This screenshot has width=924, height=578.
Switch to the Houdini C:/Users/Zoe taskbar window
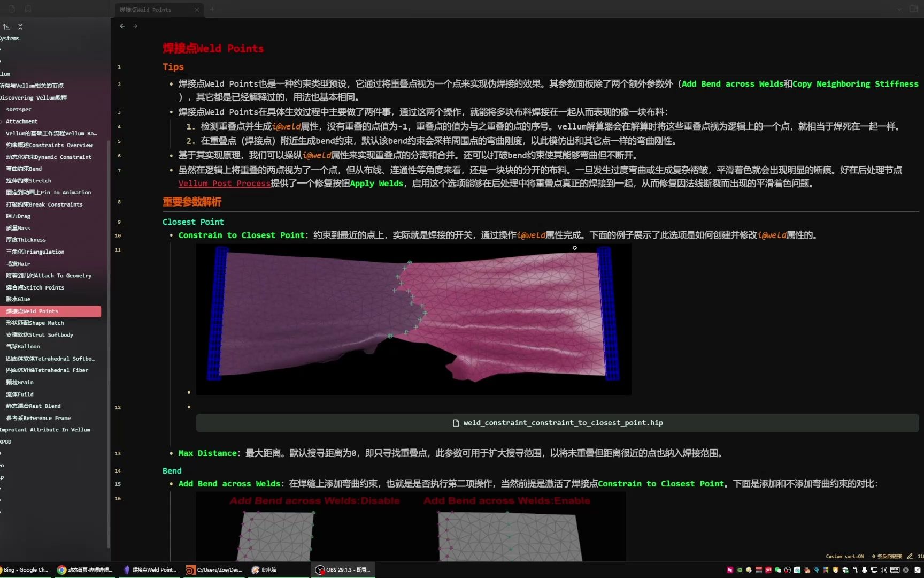214,570
